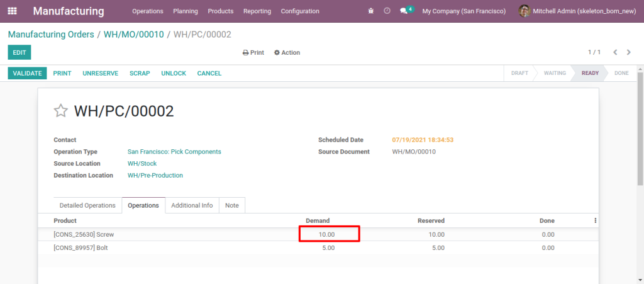
Task: Expand the Action dropdown menu
Action: (x=287, y=53)
